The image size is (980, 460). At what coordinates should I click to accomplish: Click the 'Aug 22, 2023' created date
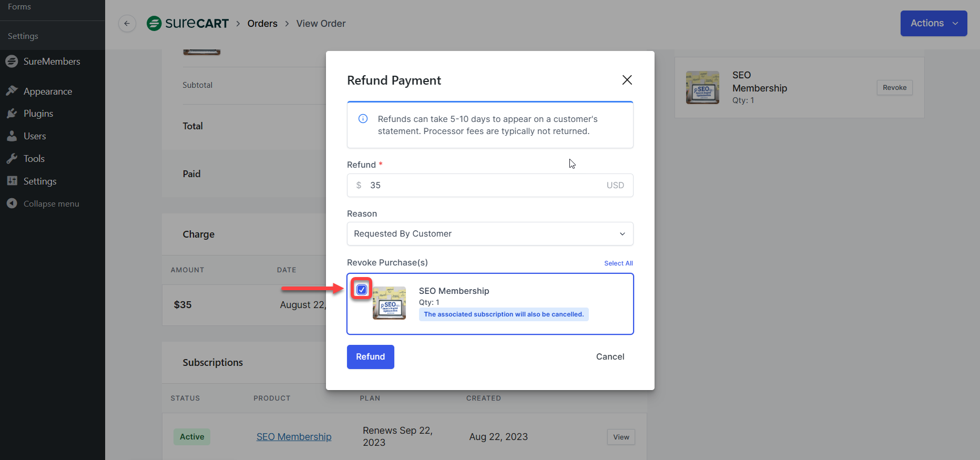(498, 437)
